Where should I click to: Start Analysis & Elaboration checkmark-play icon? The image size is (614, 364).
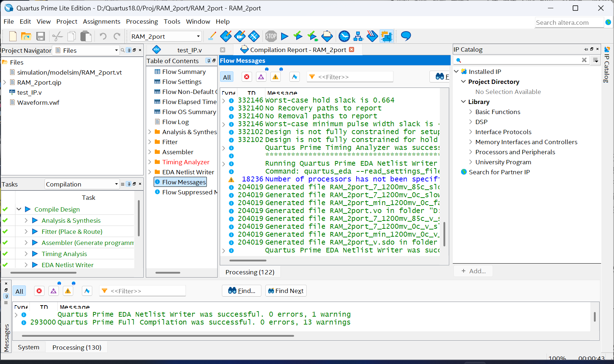coord(298,36)
